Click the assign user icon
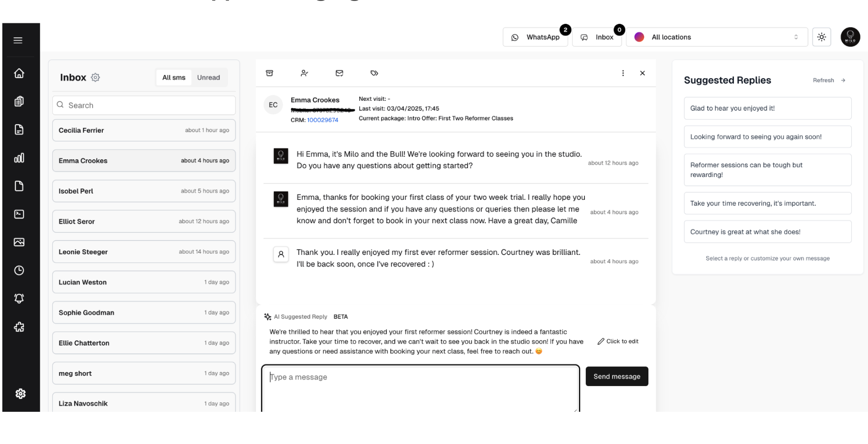Image resolution: width=868 pixels, height=444 pixels. (x=305, y=73)
